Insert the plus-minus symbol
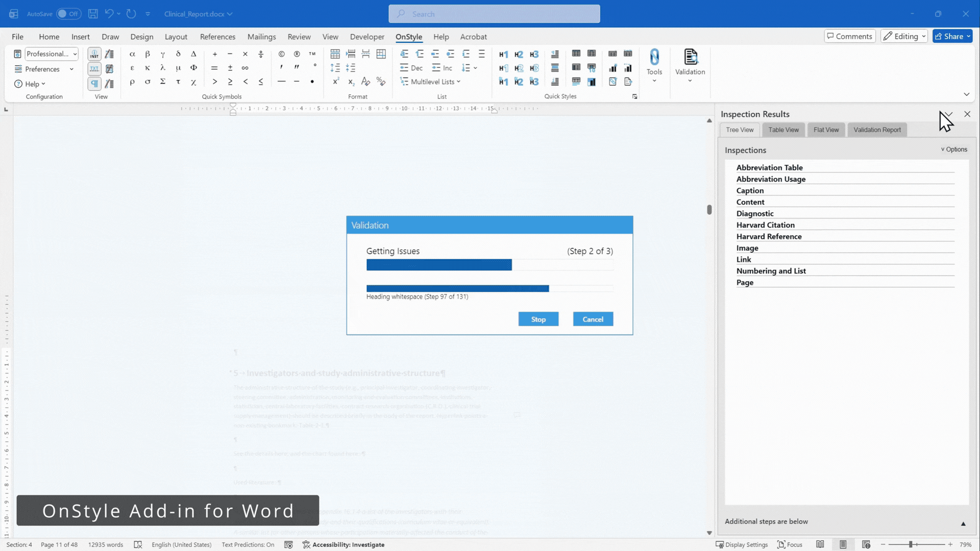This screenshot has height=551, width=980. click(x=230, y=68)
